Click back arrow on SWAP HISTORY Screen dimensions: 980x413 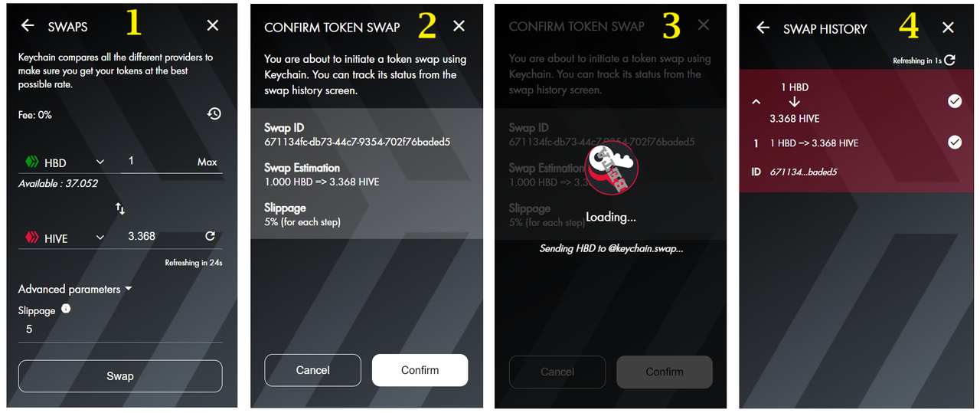(763, 28)
